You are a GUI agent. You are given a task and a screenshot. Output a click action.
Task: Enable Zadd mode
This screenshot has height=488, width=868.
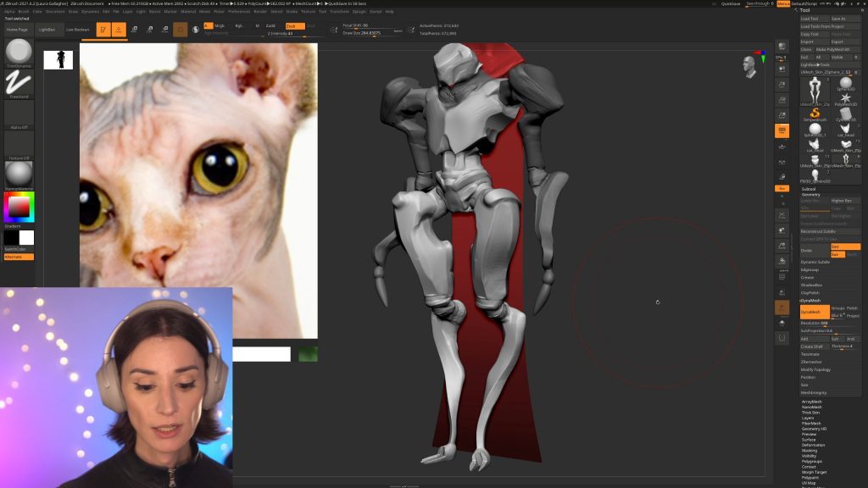click(x=270, y=25)
